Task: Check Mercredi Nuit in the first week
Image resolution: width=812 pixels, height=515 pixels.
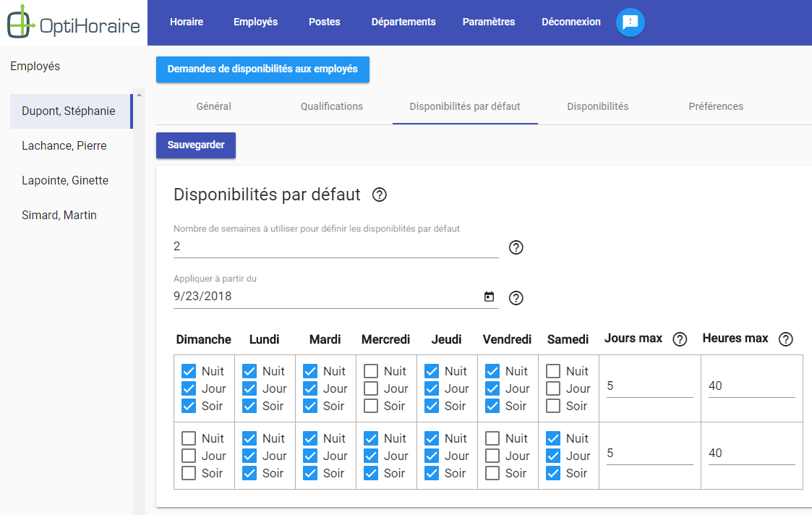Action: click(371, 372)
